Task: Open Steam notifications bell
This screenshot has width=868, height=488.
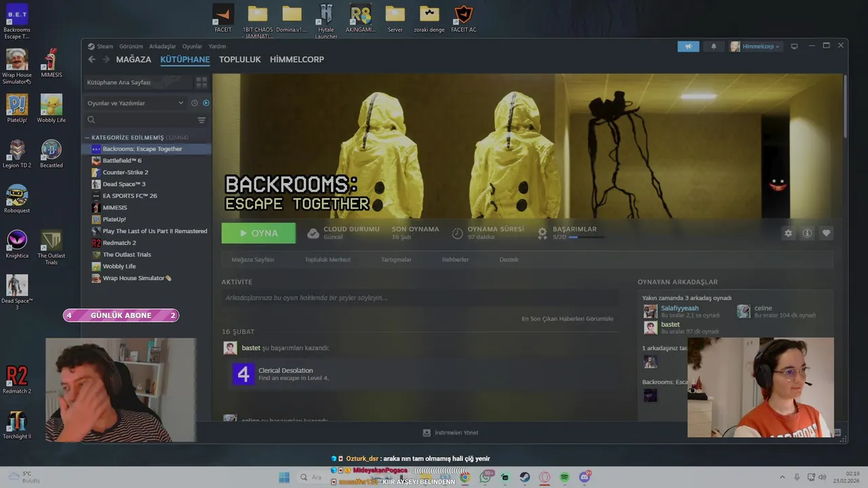Action: [713, 46]
